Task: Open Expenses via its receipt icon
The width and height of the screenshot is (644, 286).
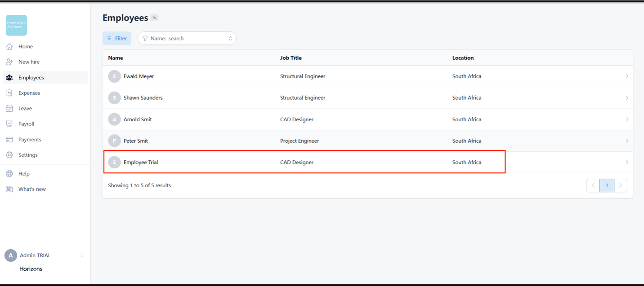Action: click(x=9, y=93)
